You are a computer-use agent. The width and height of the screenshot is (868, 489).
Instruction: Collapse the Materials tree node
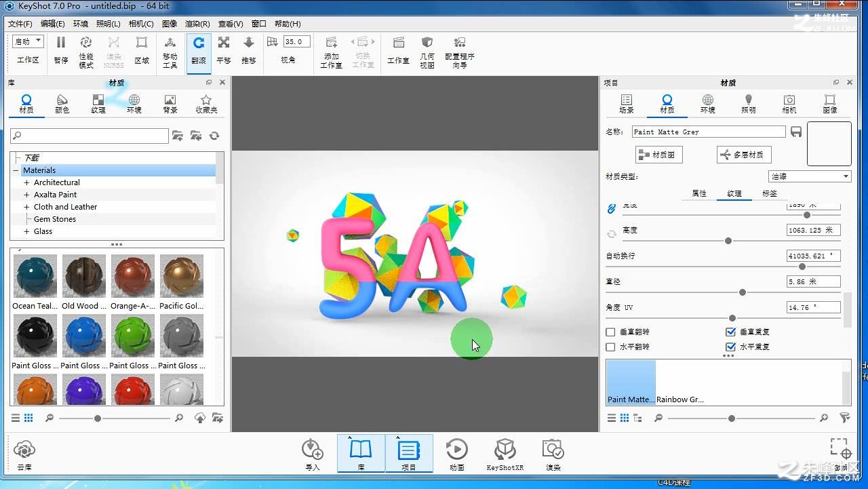pyautogui.click(x=16, y=170)
